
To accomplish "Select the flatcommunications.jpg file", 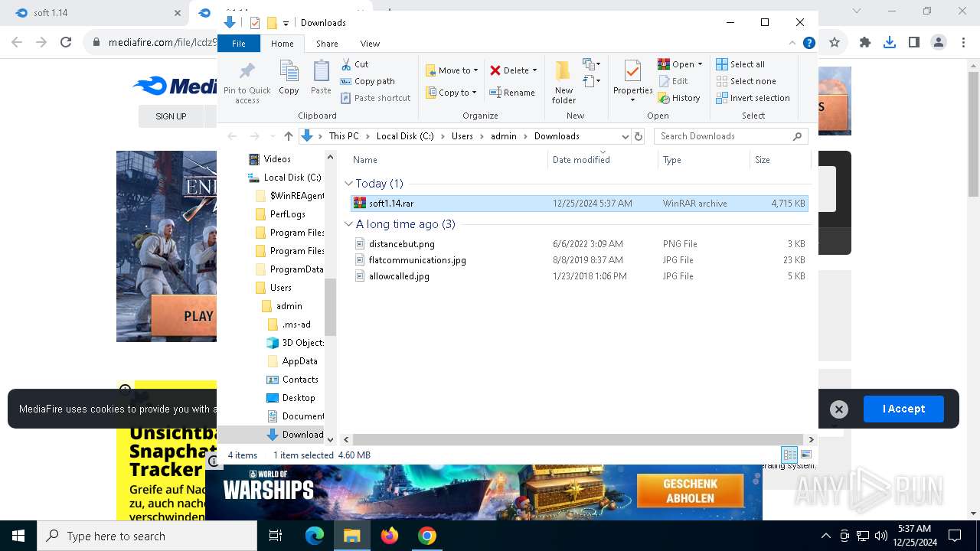I will (x=579, y=260).
